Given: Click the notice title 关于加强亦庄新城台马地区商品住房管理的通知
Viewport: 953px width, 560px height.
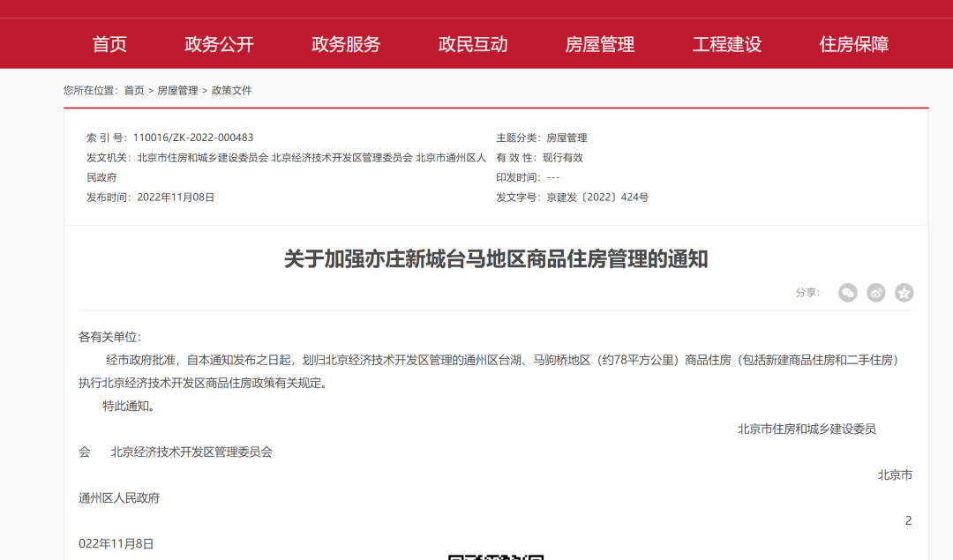Looking at the screenshot, I should coord(476,260).
